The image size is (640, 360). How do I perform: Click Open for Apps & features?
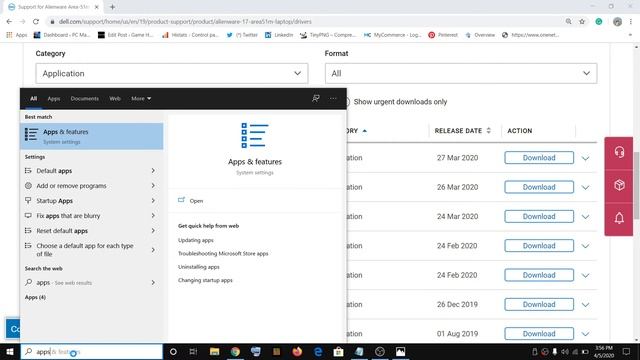click(196, 201)
